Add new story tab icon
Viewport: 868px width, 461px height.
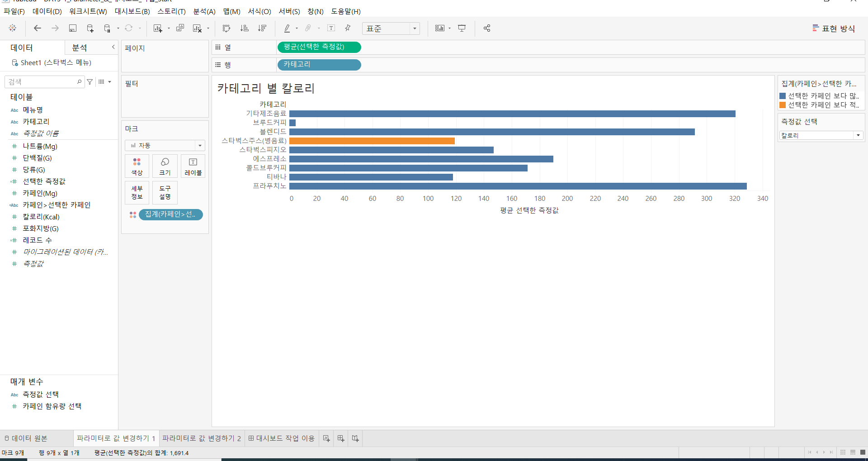[x=355, y=438]
